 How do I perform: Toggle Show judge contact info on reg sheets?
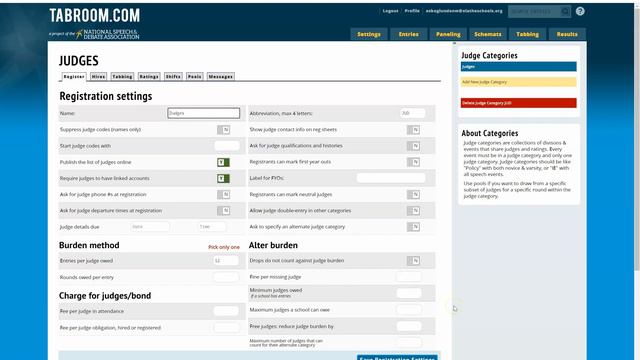pyautogui.click(x=413, y=130)
